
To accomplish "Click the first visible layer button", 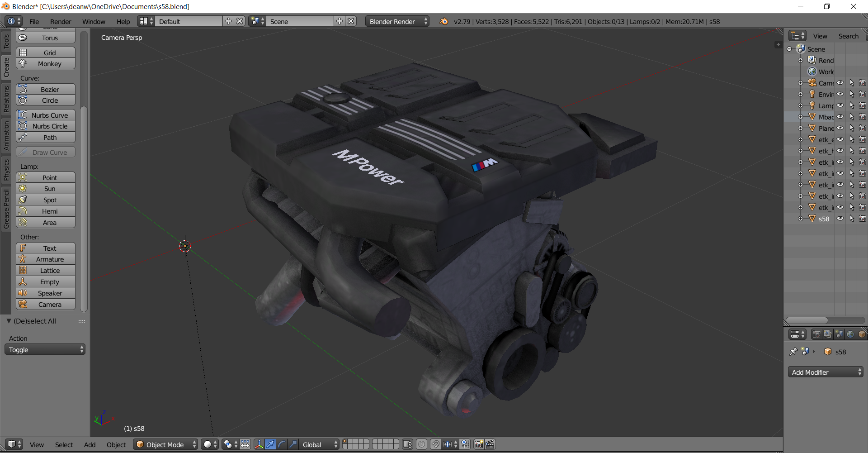I will (x=345, y=442).
